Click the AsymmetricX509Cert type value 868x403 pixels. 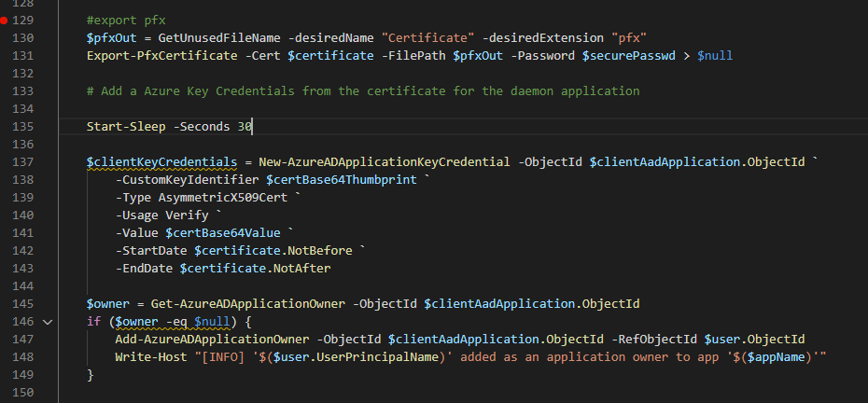coord(223,198)
